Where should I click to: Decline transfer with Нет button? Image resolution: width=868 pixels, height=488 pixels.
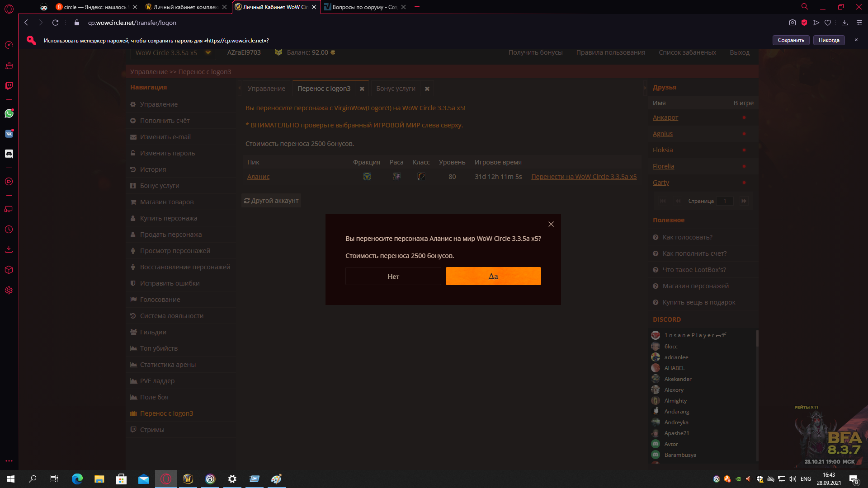point(393,276)
